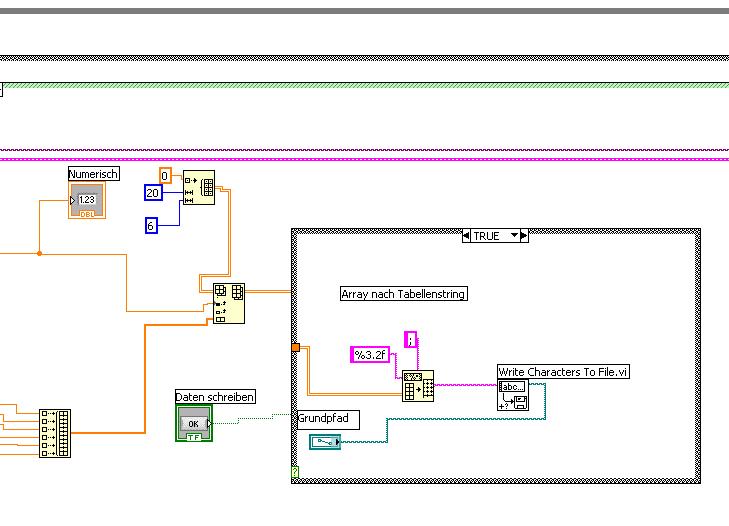Screen dimensions: 729x526
Task: Click the blue numeric constant 20
Action: tap(153, 193)
